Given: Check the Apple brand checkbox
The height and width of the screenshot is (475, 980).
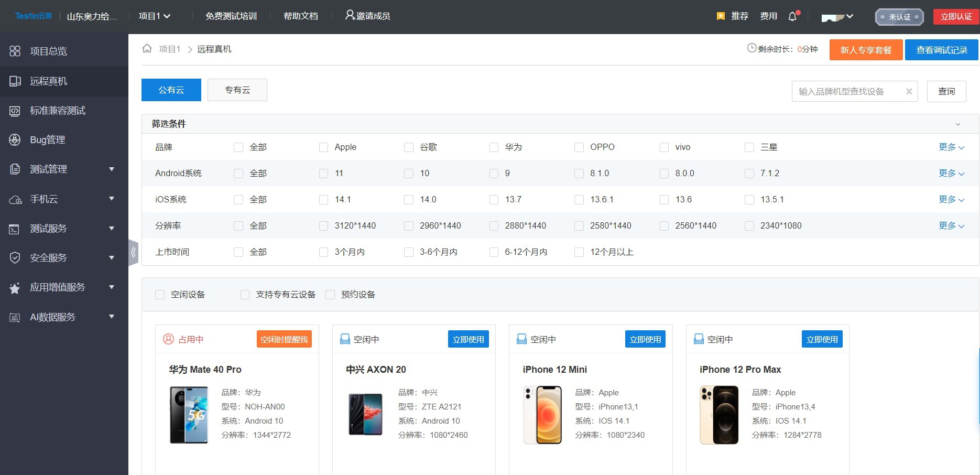Looking at the screenshot, I should pos(323,147).
